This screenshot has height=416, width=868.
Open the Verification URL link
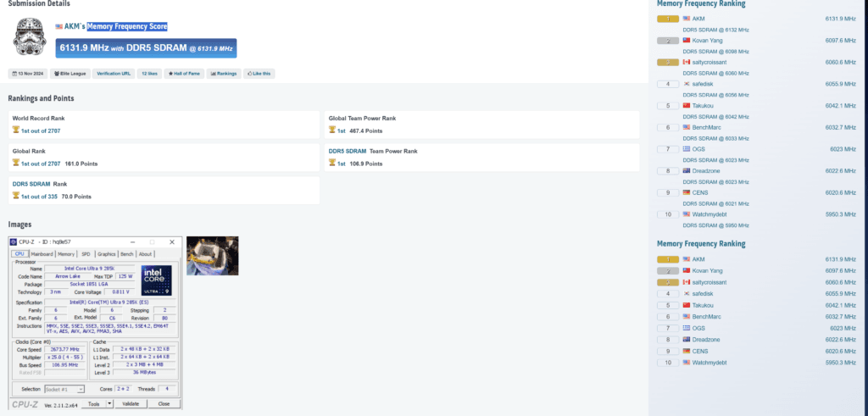tap(114, 74)
